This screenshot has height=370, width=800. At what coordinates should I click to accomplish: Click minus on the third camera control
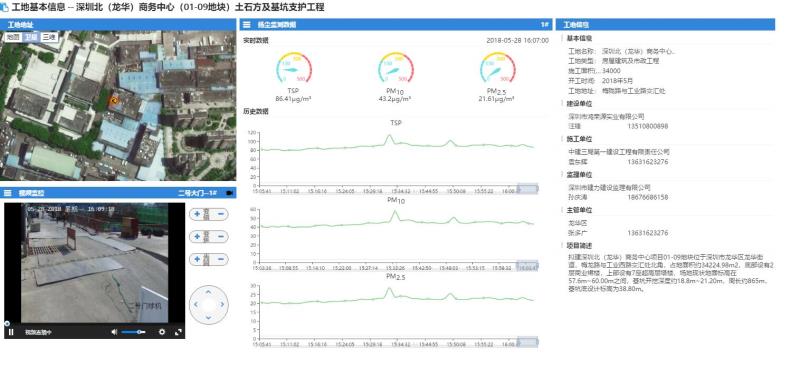[x=221, y=259]
